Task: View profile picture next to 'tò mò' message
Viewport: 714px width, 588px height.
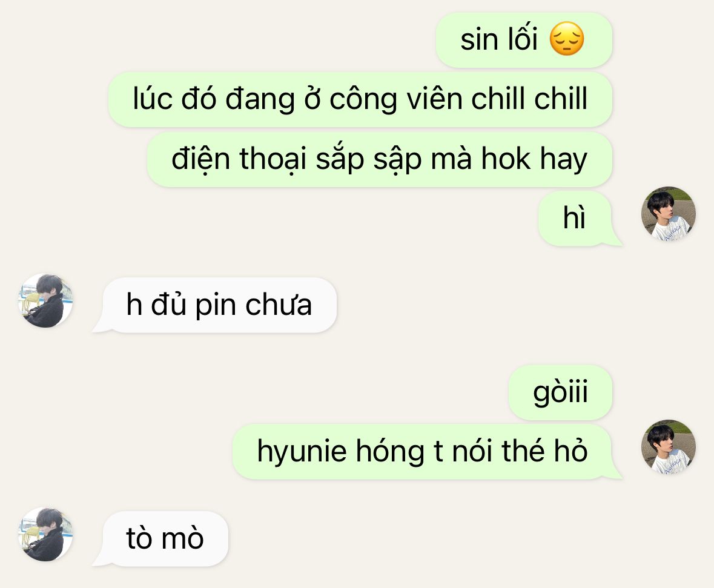Action: pyautogui.click(x=45, y=534)
